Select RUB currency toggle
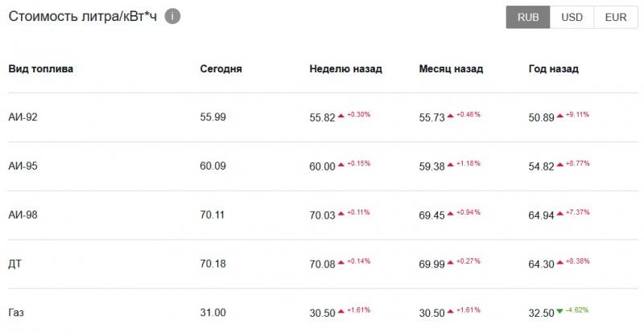Viewport: 644px width, 332px height. point(528,17)
